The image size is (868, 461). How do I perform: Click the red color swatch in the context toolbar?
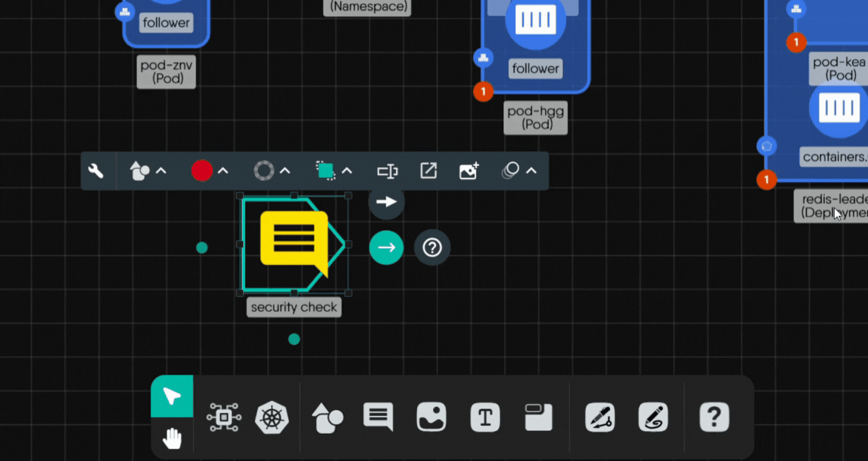pyautogui.click(x=202, y=171)
